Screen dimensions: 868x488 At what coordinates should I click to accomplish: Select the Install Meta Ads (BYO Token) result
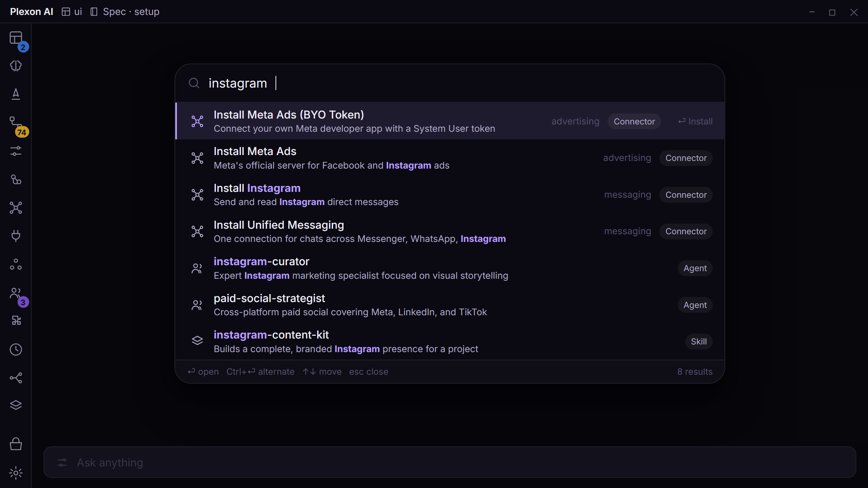[450, 121]
